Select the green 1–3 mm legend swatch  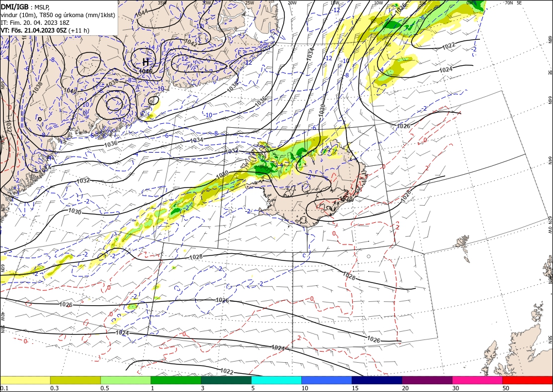(x=176, y=380)
